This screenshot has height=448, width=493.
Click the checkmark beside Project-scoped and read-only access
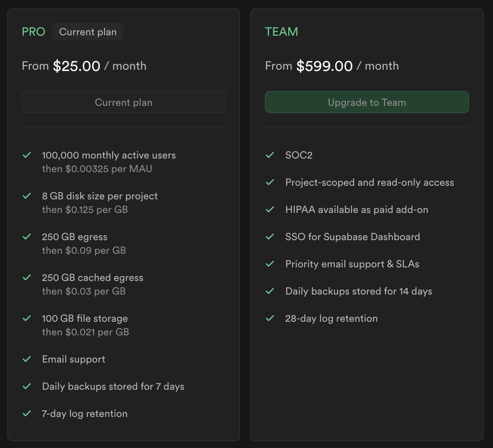[x=270, y=182]
